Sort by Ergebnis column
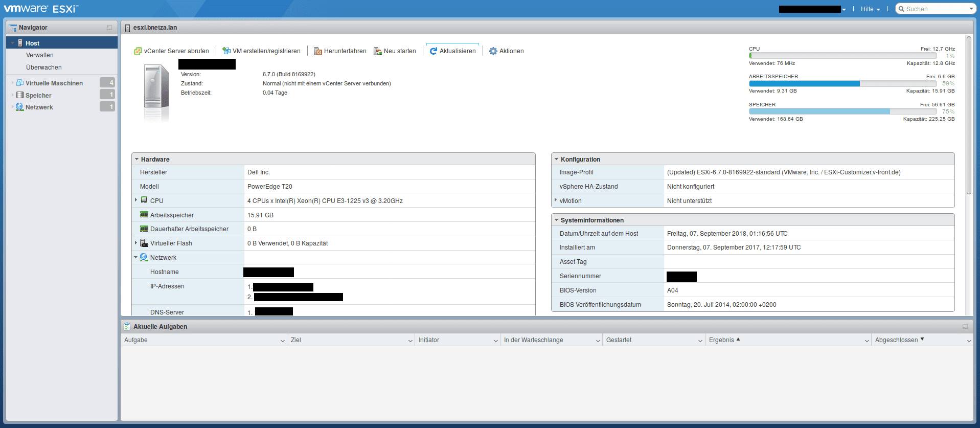980x428 pixels. coord(721,340)
